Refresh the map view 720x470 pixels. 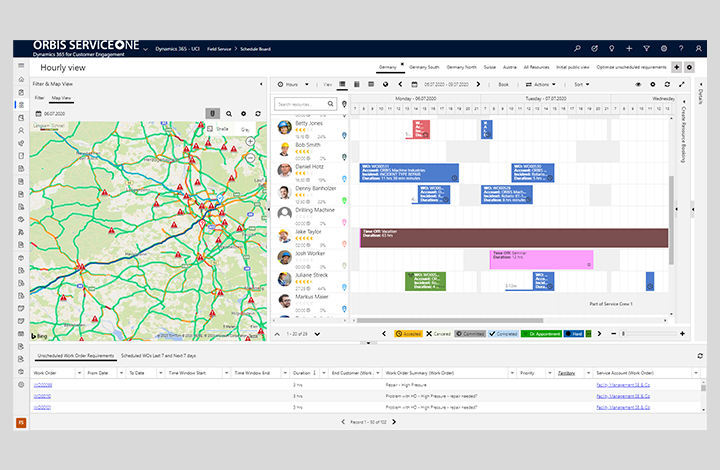click(x=258, y=113)
